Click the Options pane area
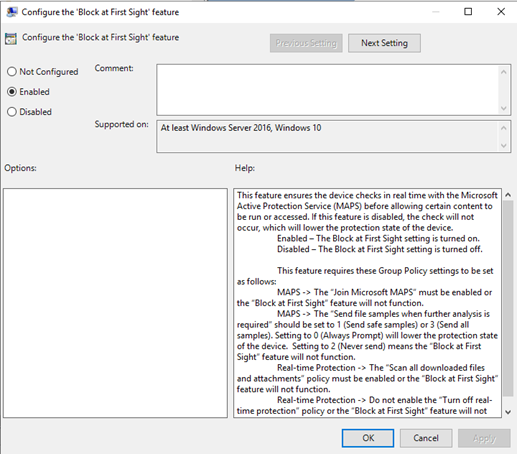 tap(115, 303)
